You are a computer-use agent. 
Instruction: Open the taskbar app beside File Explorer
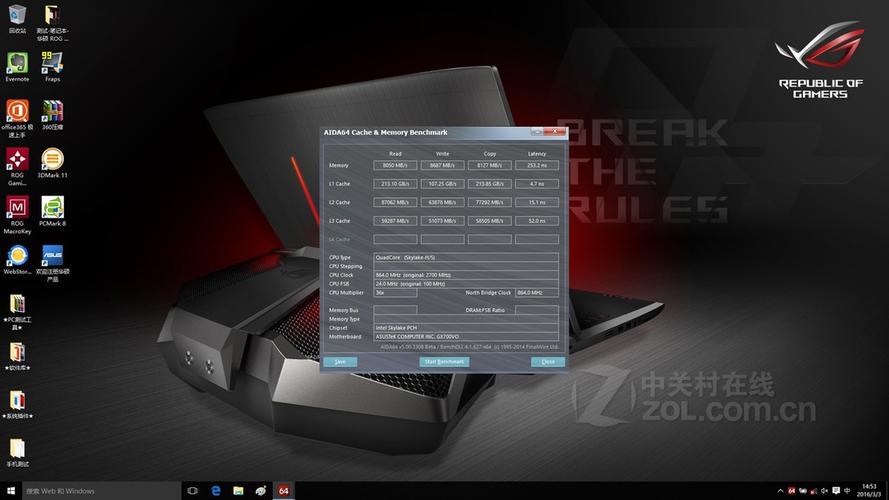pyautogui.click(x=261, y=491)
